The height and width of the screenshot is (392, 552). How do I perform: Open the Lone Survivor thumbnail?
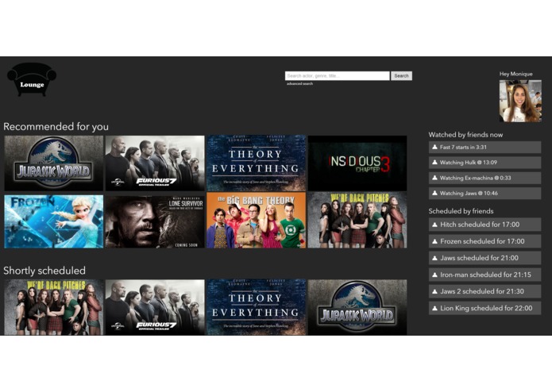155,221
